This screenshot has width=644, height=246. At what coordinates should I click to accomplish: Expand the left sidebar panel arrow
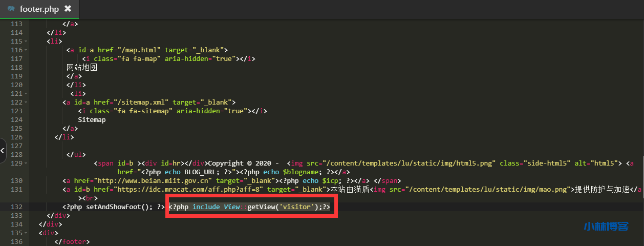tap(3, 151)
